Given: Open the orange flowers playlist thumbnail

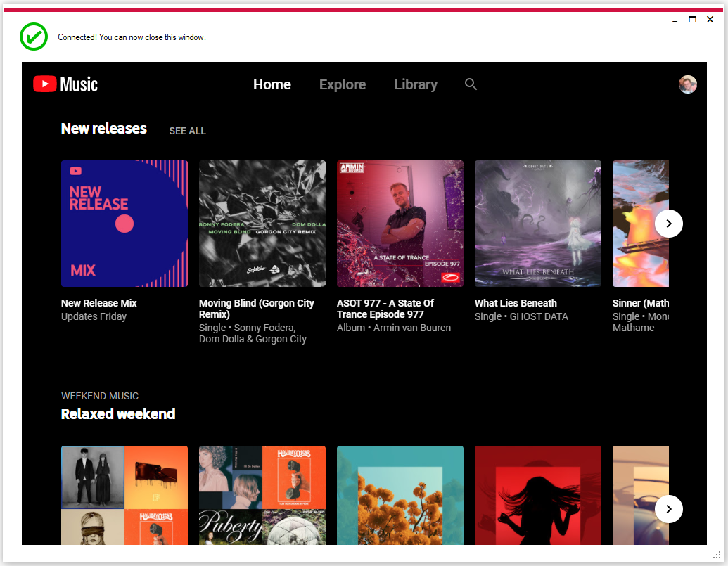Looking at the screenshot, I should (400, 496).
